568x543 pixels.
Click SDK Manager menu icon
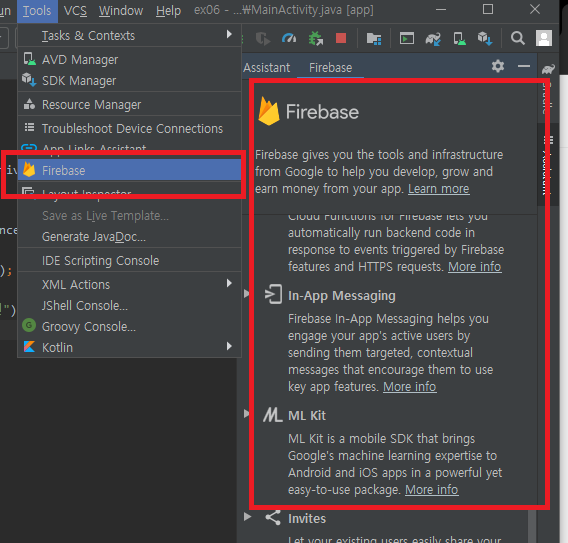point(29,80)
